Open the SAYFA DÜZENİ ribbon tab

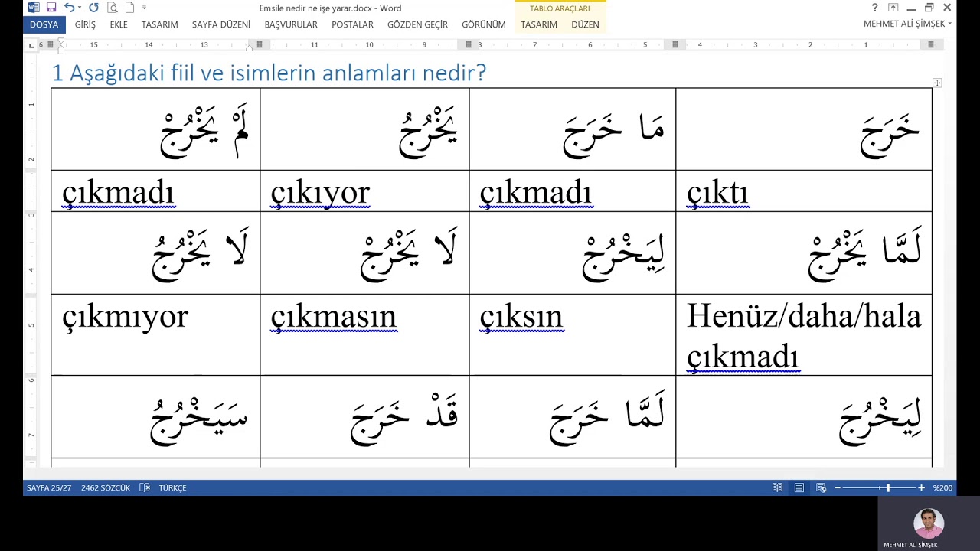tap(221, 24)
